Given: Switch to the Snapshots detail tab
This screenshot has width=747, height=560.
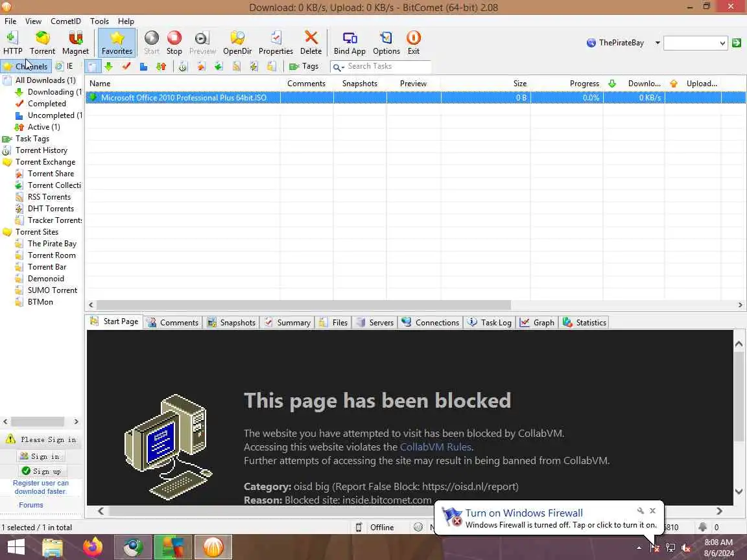Looking at the screenshot, I should [x=231, y=322].
